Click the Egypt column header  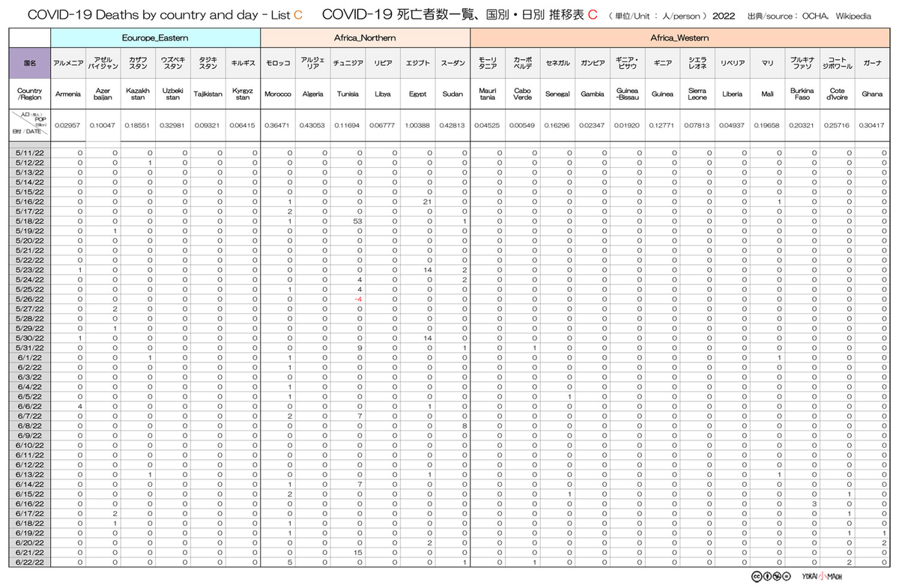point(417,94)
